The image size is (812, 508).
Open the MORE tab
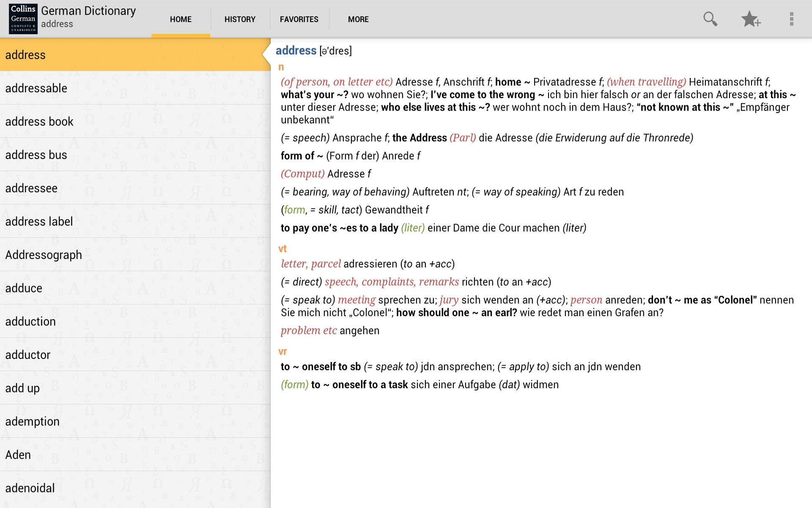point(358,19)
